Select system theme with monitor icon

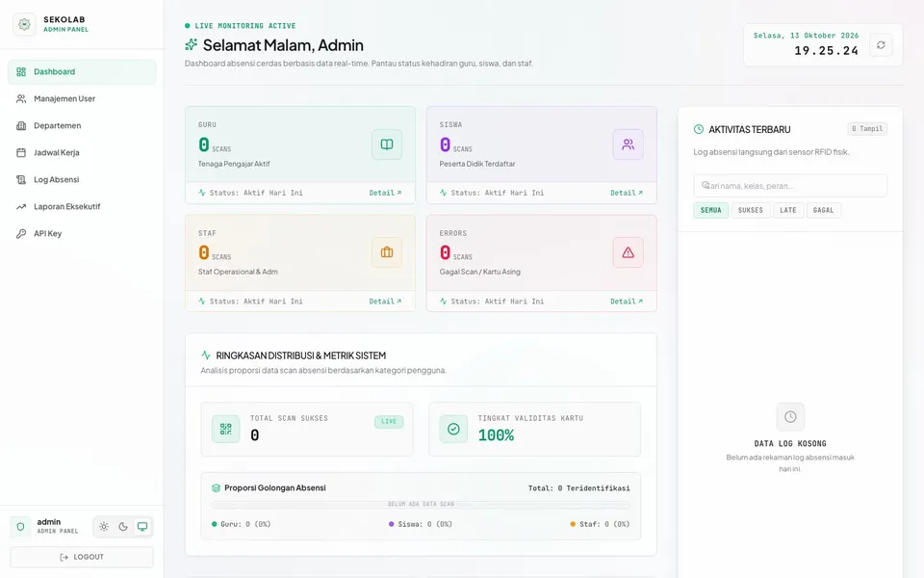click(x=142, y=527)
